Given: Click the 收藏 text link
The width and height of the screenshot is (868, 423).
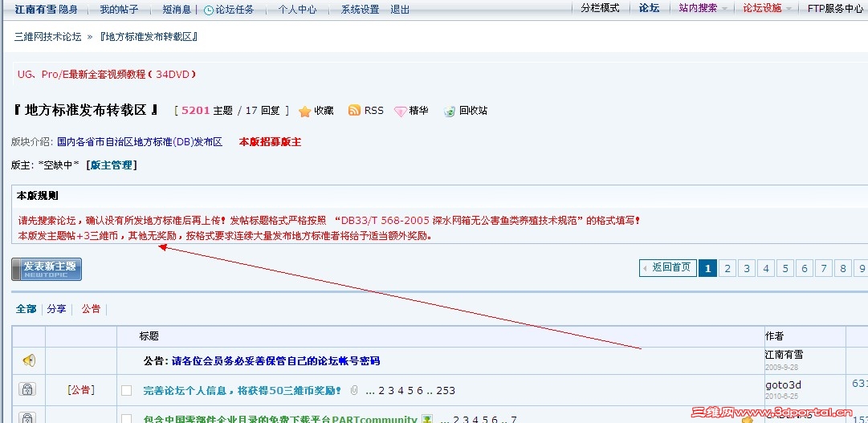Looking at the screenshot, I should (x=324, y=110).
